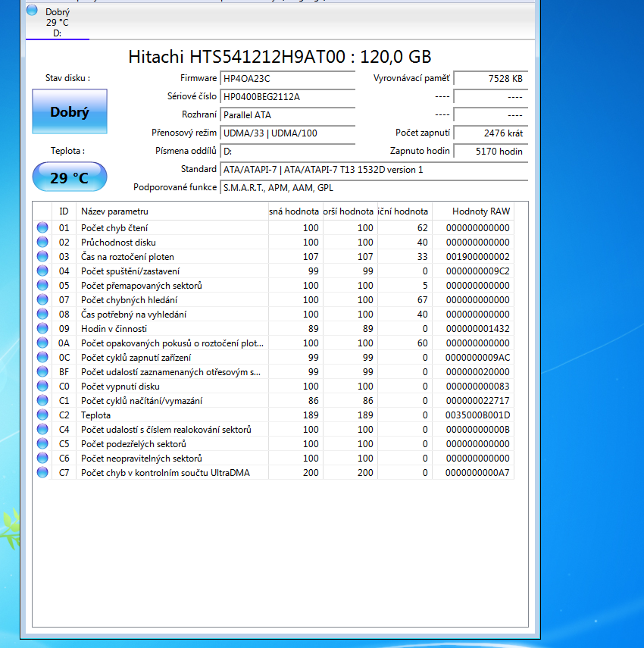Click the status orb for row C4 realokování sektorů
The width and height of the screenshot is (644, 648).
42,429
